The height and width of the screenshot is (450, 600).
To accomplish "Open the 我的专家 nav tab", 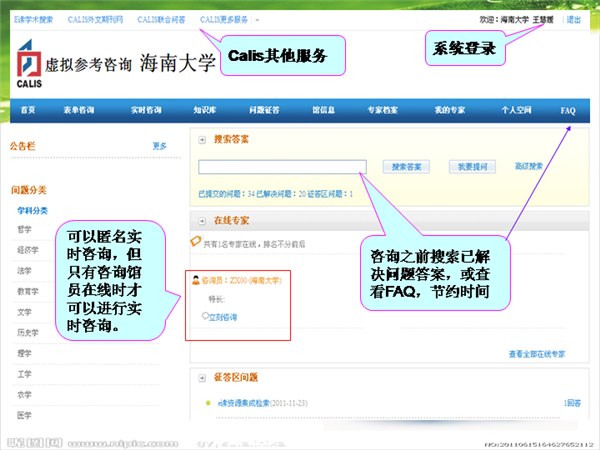I will click(x=450, y=110).
